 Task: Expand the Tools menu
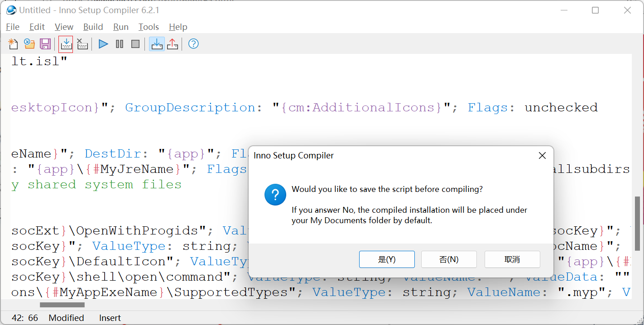[x=149, y=27]
